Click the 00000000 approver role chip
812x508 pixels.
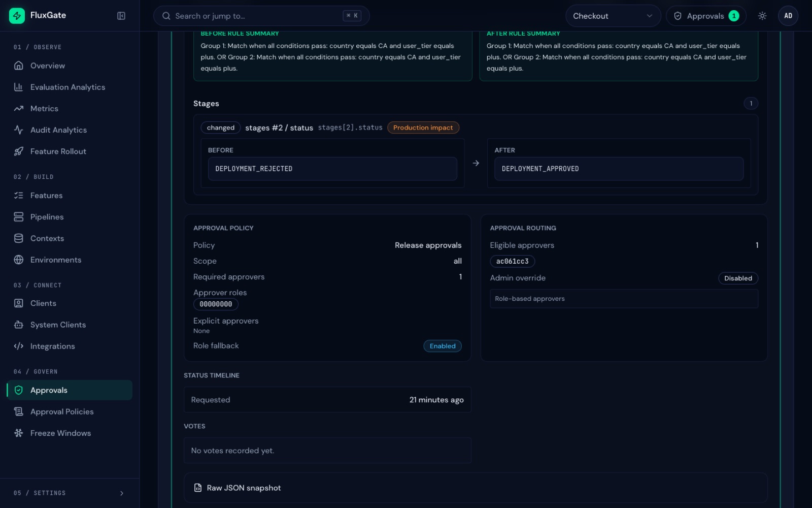[x=216, y=304]
